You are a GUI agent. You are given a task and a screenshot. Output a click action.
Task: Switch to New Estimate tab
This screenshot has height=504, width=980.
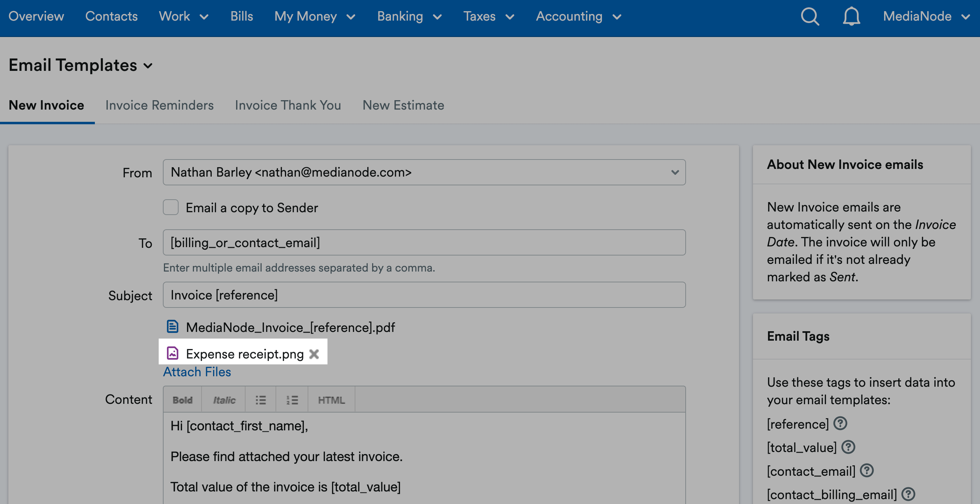403,105
